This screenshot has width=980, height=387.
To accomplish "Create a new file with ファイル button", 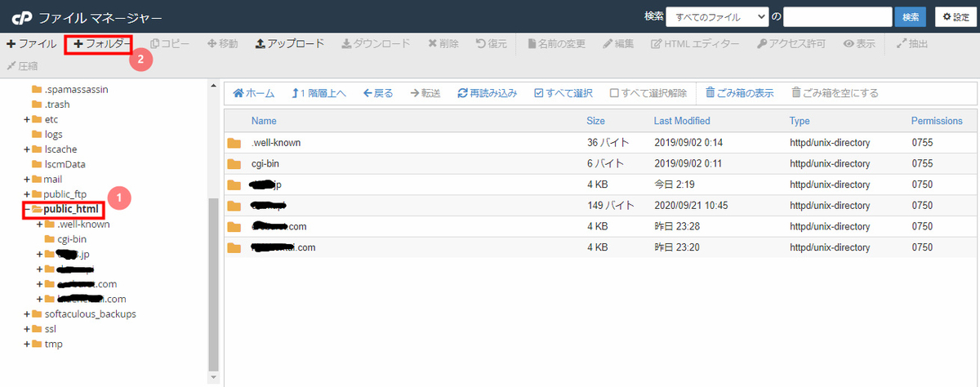I will [32, 43].
